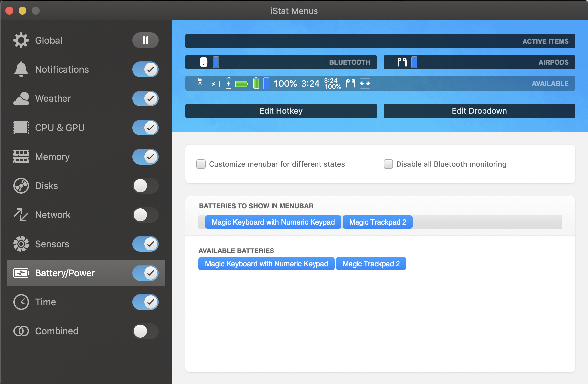Click the Active Items bar
The image size is (588, 384).
(x=380, y=41)
